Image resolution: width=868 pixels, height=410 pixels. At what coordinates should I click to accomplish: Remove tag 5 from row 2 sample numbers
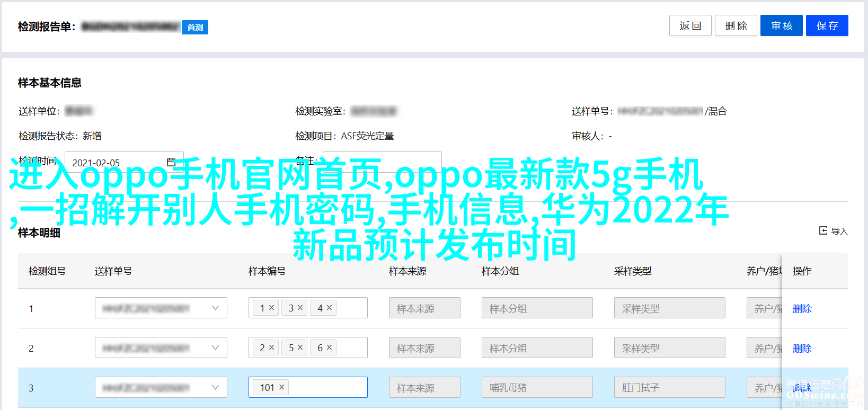[300, 347]
